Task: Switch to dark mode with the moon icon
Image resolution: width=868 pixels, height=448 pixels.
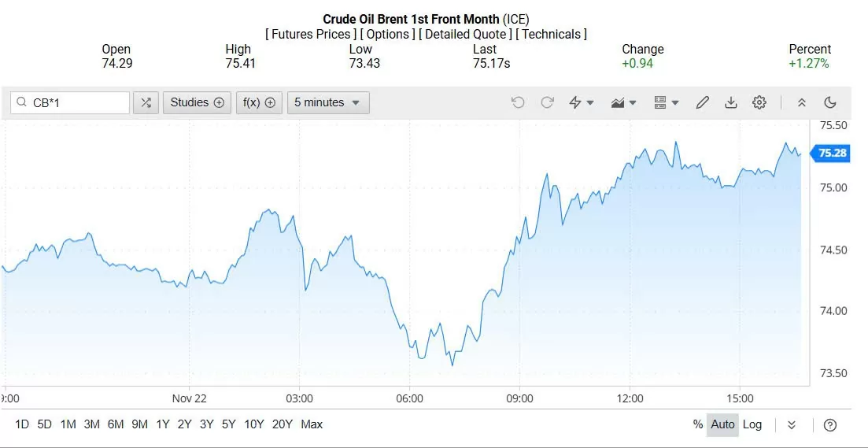Action: (829, 102)
